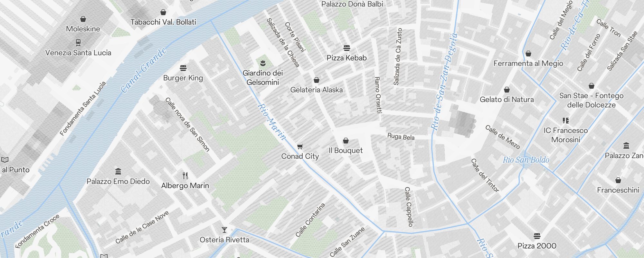The height and width of the screenshot is (258, 644).
Task: Select the Burger King fast food icon
Action: click(x=183, y=68)
